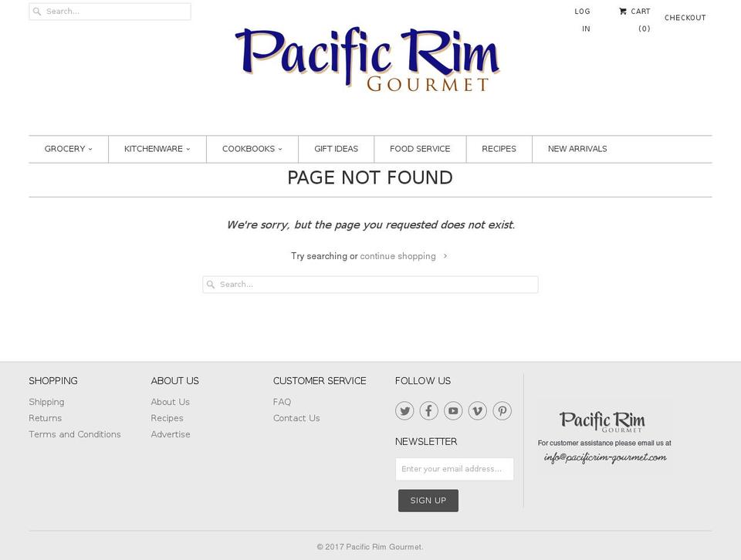
Task: Expand the Kitchenware dropdown menu
Action: 157,149
